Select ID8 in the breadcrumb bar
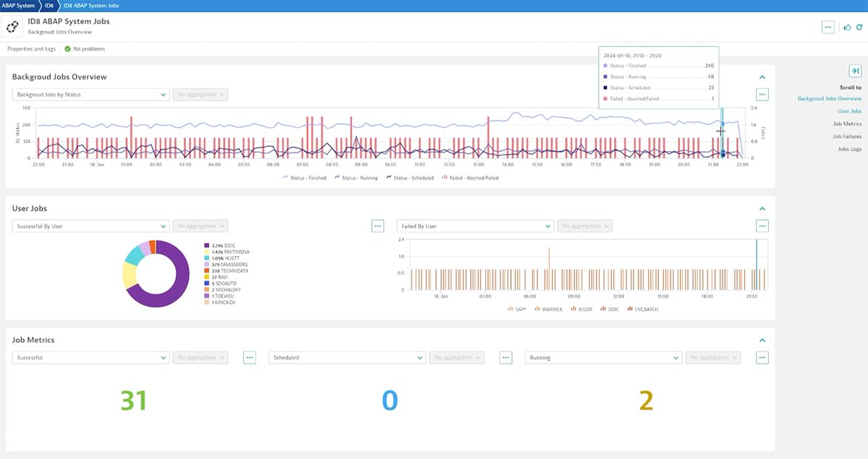This screenshot has height=459, width=868. (47, 4)
